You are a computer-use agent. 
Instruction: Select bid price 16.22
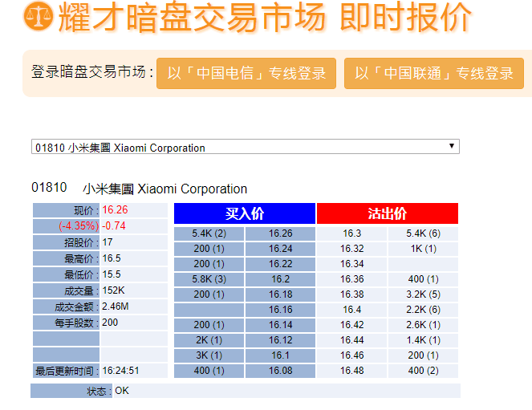click(x=281, y=264)
